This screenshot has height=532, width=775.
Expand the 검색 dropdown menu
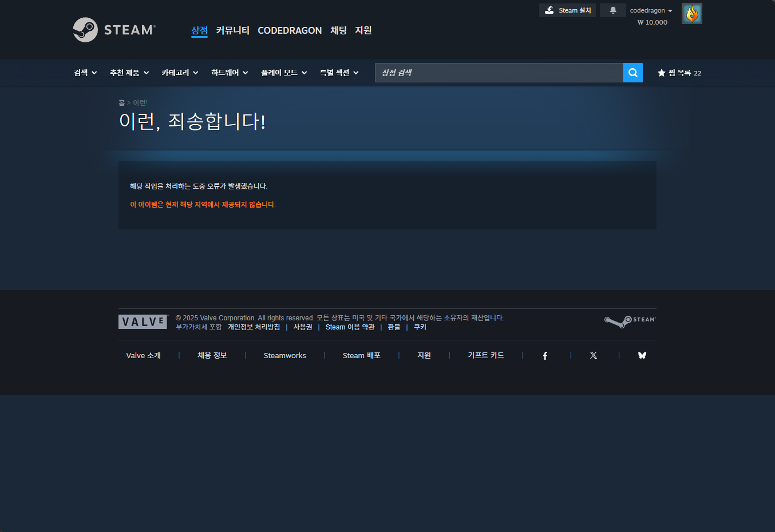click(x=85, y=73)
